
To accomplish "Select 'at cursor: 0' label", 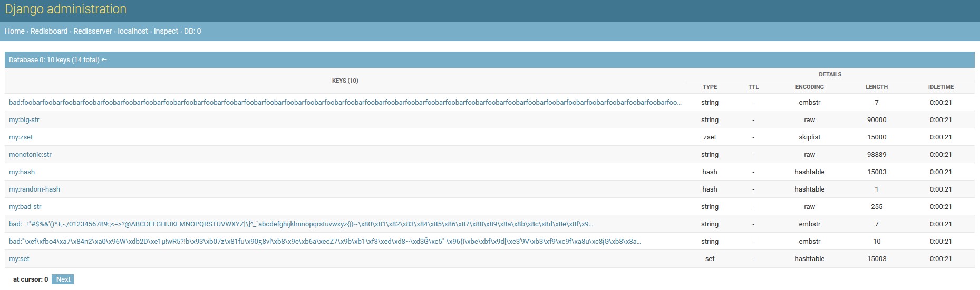I will pos(31,279).
